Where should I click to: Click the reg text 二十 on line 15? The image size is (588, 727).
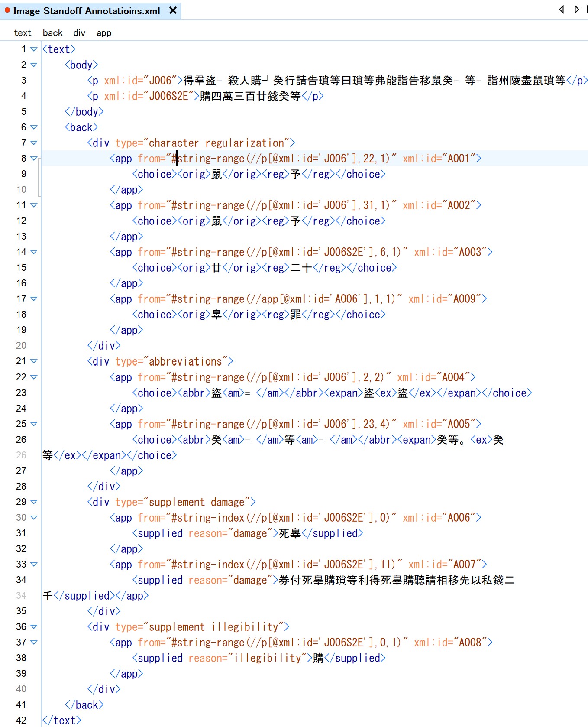301,268
